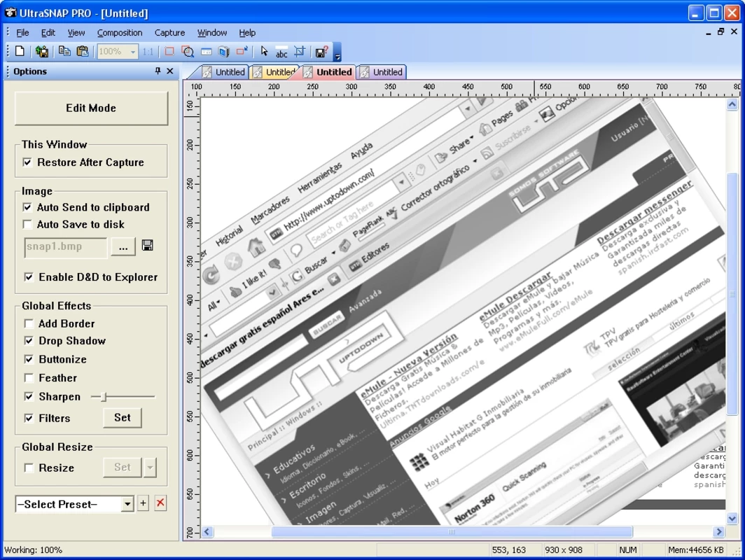Screen dimensions: 745x560
Task: Click the Edit Mode button
Action: click(91, 108)
